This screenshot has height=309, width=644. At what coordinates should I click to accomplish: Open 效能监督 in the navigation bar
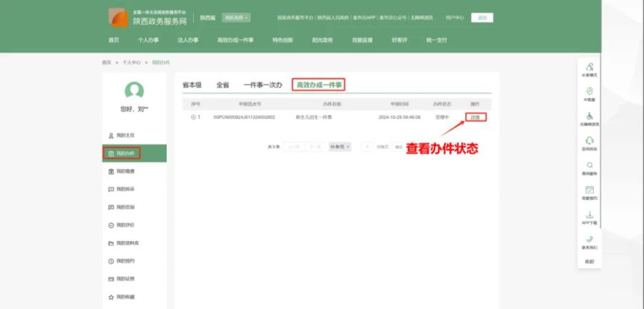[x=362, y=40]
